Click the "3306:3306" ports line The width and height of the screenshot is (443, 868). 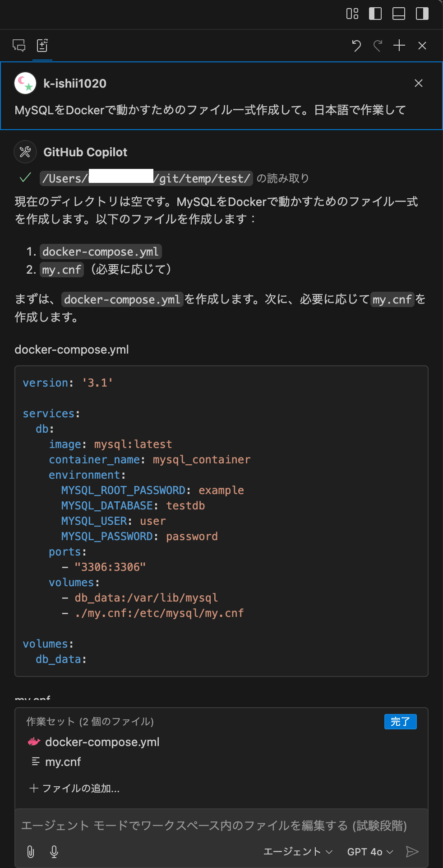(104, 567)
